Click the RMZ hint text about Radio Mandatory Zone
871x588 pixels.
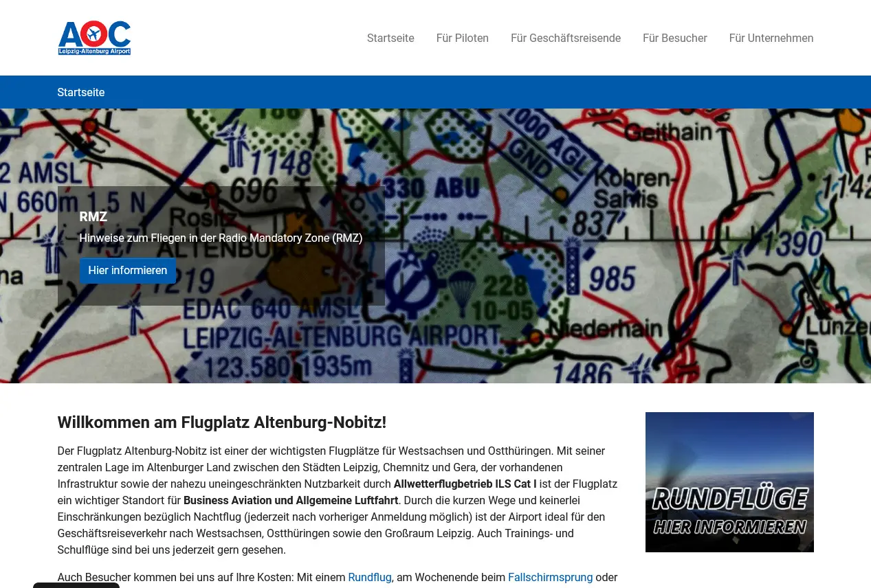coord(221,238)
